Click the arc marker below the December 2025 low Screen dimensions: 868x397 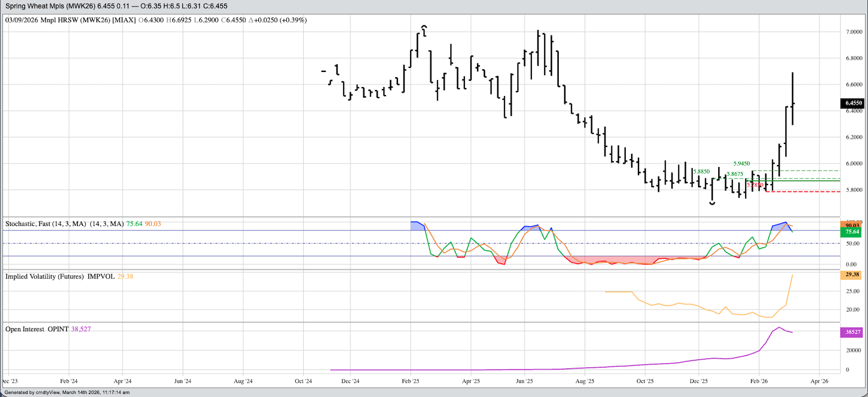pyautogui.click(x=712, y=203)
